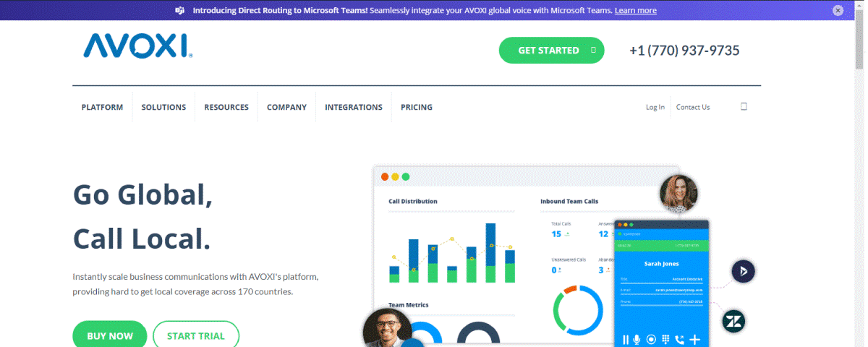
Task: Dismiss the announcement banner
Action: 838,10
